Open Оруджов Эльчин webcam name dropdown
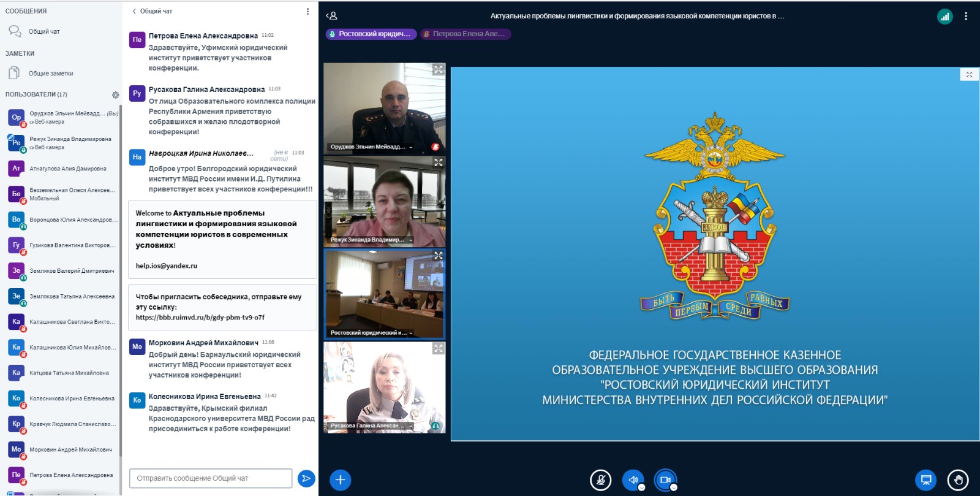980x496 pixels. click(371, 147)
